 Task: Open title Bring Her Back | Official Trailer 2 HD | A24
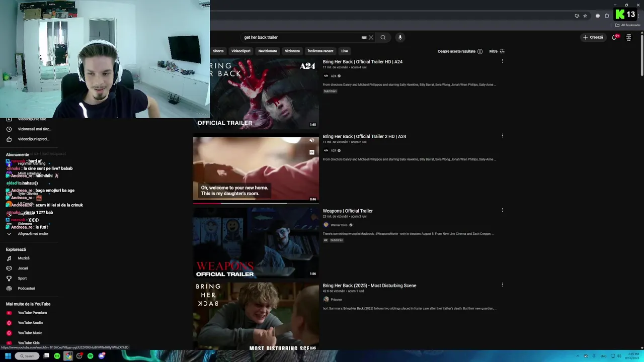[x=364, y=136]
